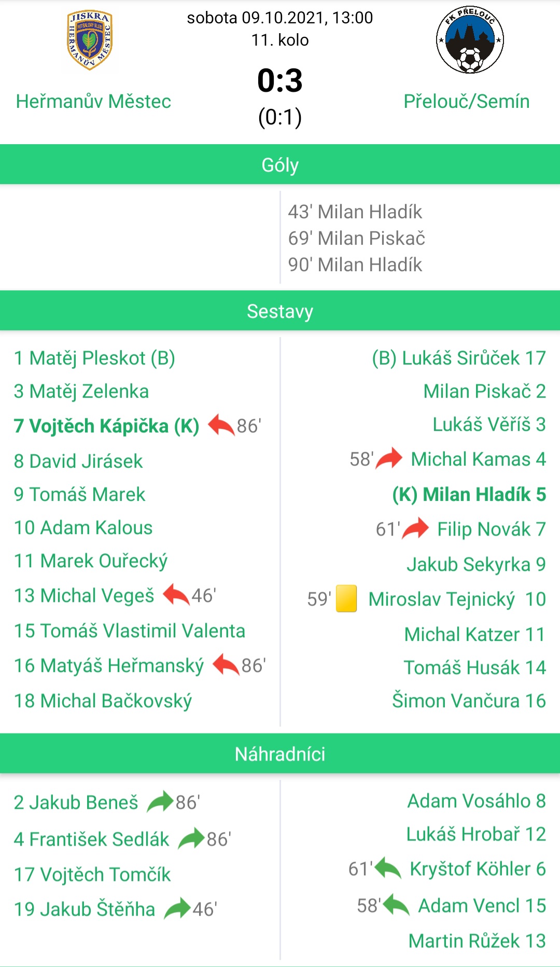Open the Heřmanův Městec team link
This screenshot has width=560, height=967.
click(x=93, y=101)
